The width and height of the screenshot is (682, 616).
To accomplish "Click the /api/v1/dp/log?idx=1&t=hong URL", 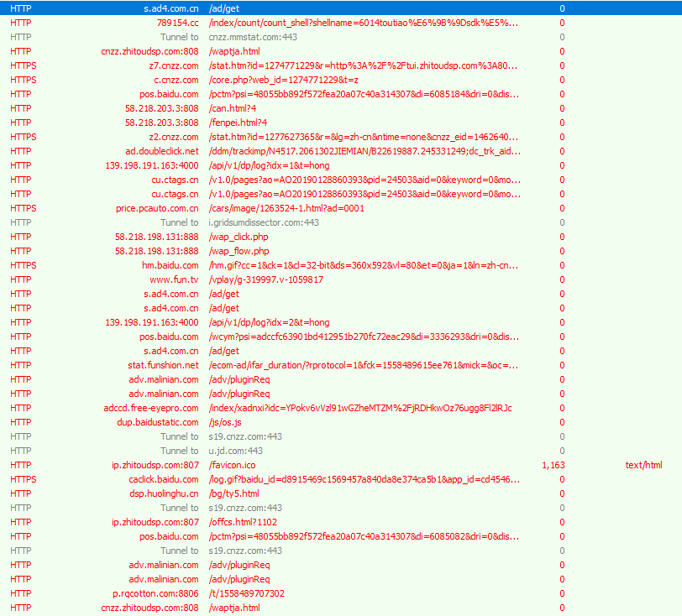I will (269, 165).
